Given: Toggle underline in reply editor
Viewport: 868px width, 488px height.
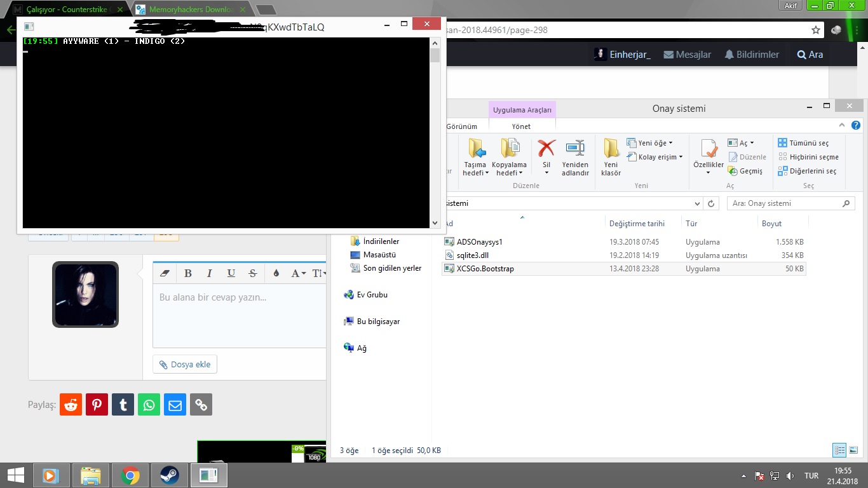Looking at the screenshot, I should [231, 273].
